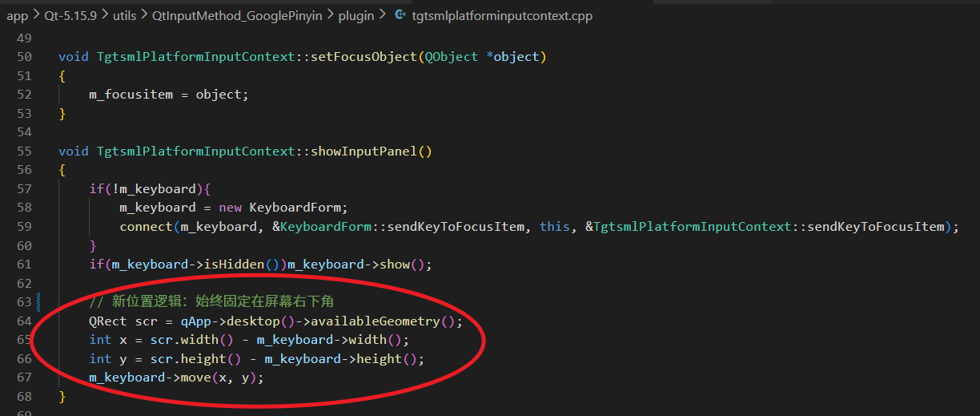Screen dimensions: 980x416
Task: Open the 'QtInputMethod_GooglePinyin' breadcrumb segment
Action: (x=237, y=16)
